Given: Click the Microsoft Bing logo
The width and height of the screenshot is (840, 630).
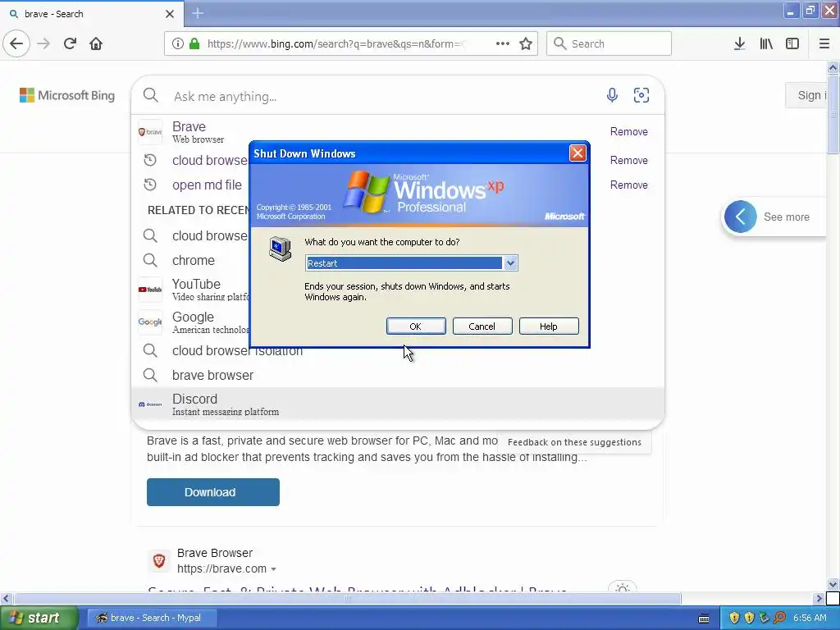Looking at the screenshot, I should tap(67, 95).
